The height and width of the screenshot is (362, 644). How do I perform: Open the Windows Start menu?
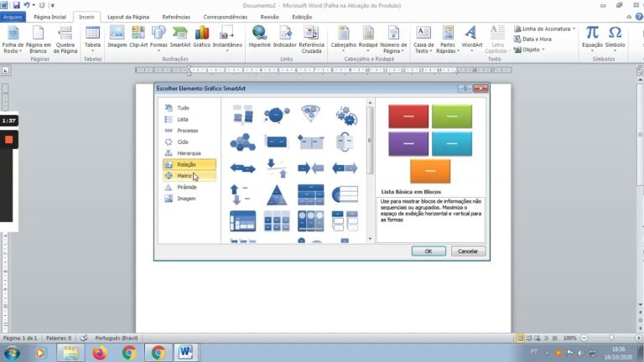tap(12, 353)
